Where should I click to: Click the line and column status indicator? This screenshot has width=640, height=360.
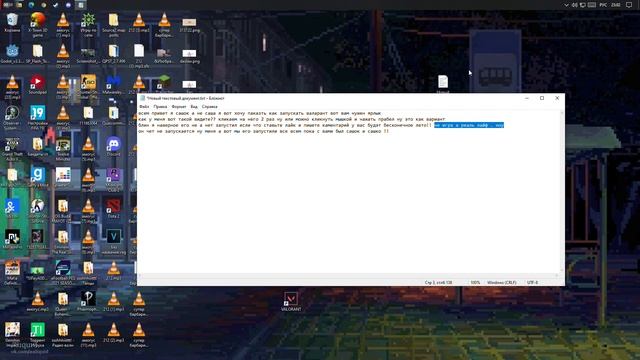438,282
